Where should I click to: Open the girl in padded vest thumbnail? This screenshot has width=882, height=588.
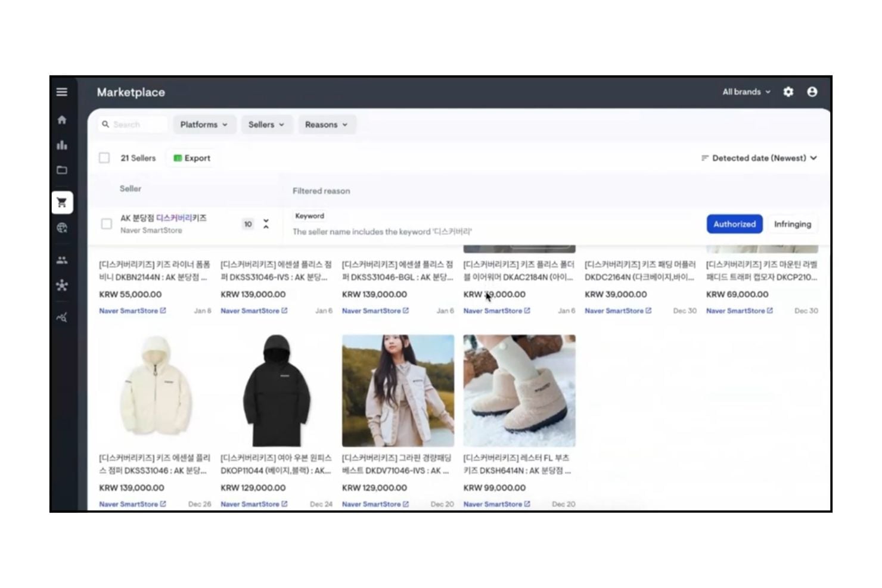pyautogui.click(x=397, y=390)
